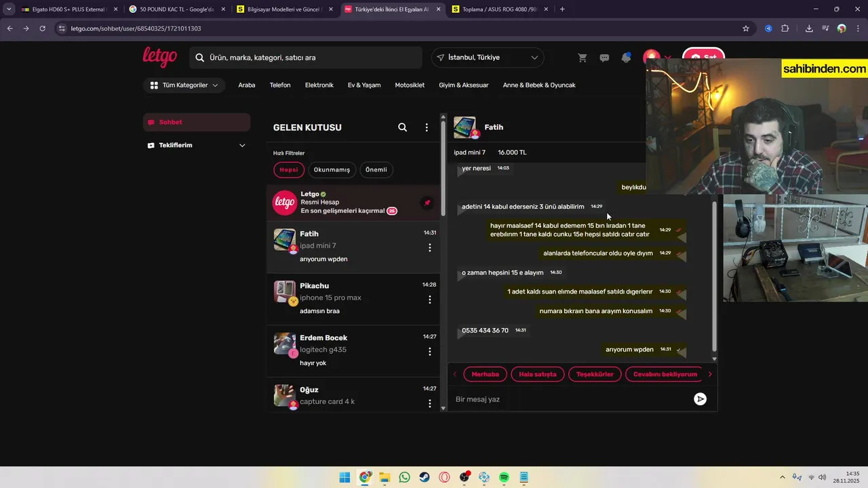The height and width of the screenshot is (488, 868).
Task: Switch to the 50 POUND KAC TL tab
Action: click(x=176, y=9)
